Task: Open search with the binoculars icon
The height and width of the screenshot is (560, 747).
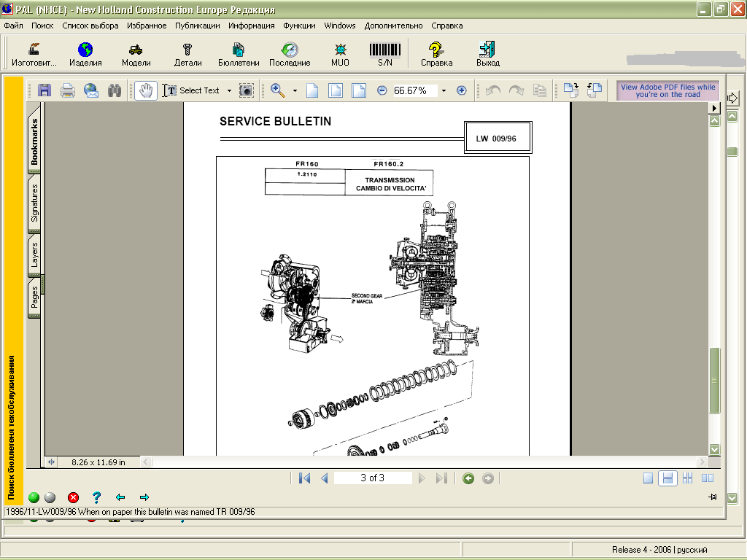Action: pos(115,90)
